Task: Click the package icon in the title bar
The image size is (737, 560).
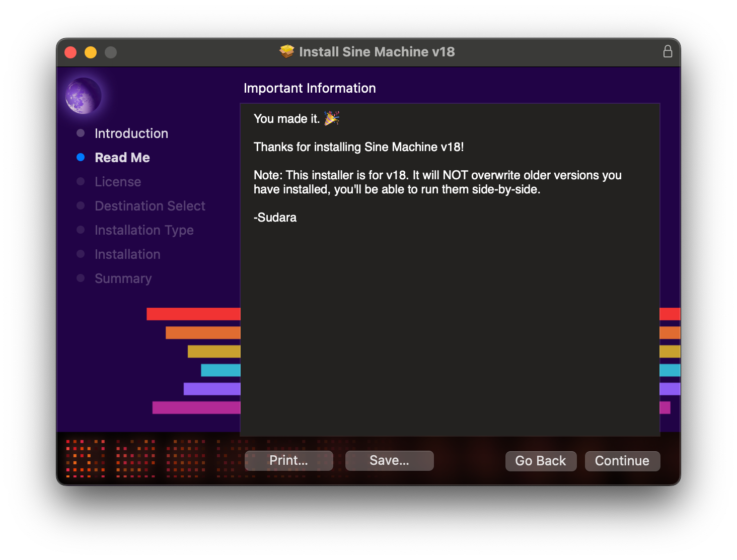Action: [286, 51]
